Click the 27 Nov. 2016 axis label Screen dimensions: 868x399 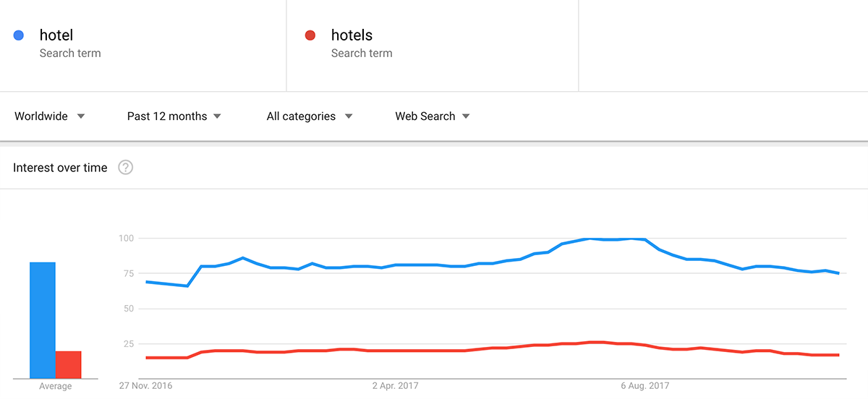tap(146, 386)
